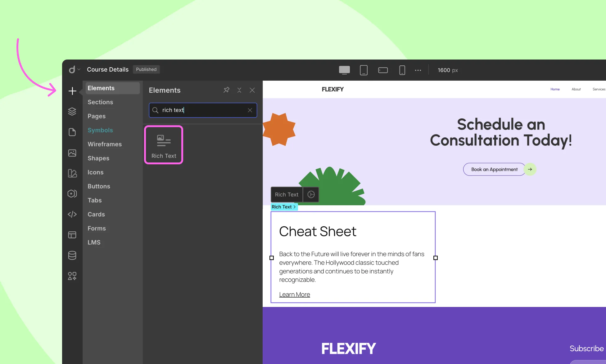Viewport: 606px width, 364px height.
Task: Open the Table layout icon
Action: 72,235
